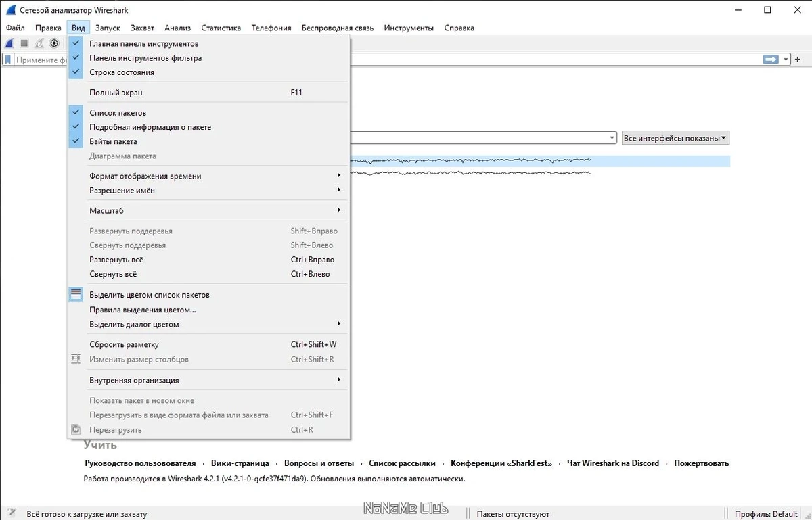
Task: Open display filter history dropdown arrow
Action: click(786, 60)
